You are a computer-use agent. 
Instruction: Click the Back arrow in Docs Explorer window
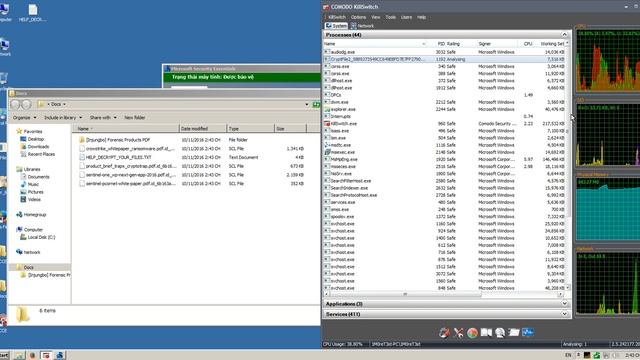click(16, 104)
